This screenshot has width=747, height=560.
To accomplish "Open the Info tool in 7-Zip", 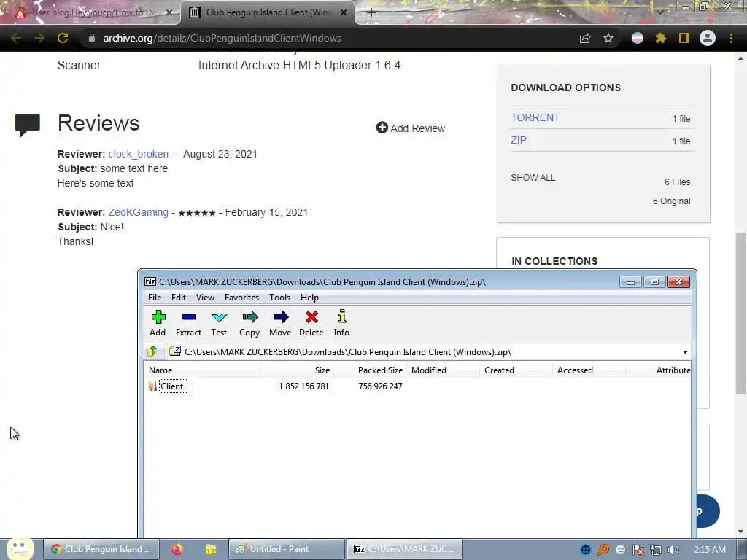I will pos(341,323).
